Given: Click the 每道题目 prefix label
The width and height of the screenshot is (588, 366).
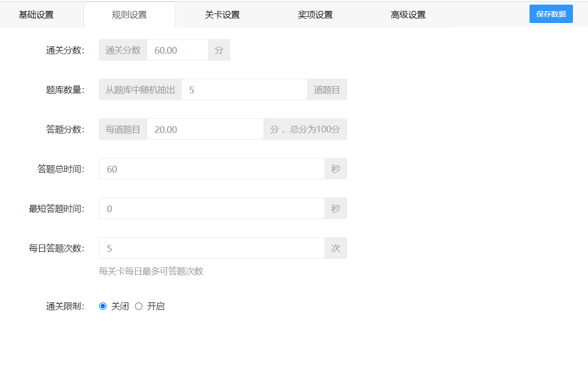Looking at the screenshot, I should pos(123,129).
